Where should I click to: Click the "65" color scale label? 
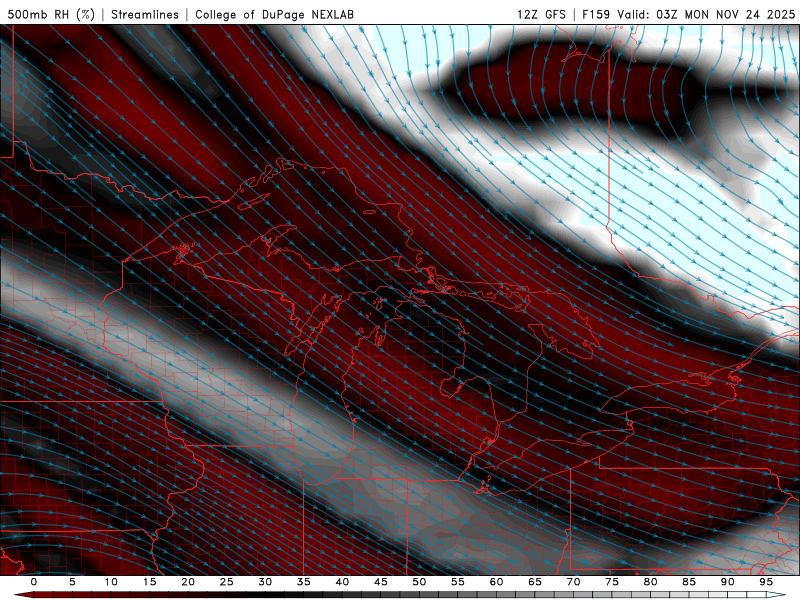click(x=535, y=582)
